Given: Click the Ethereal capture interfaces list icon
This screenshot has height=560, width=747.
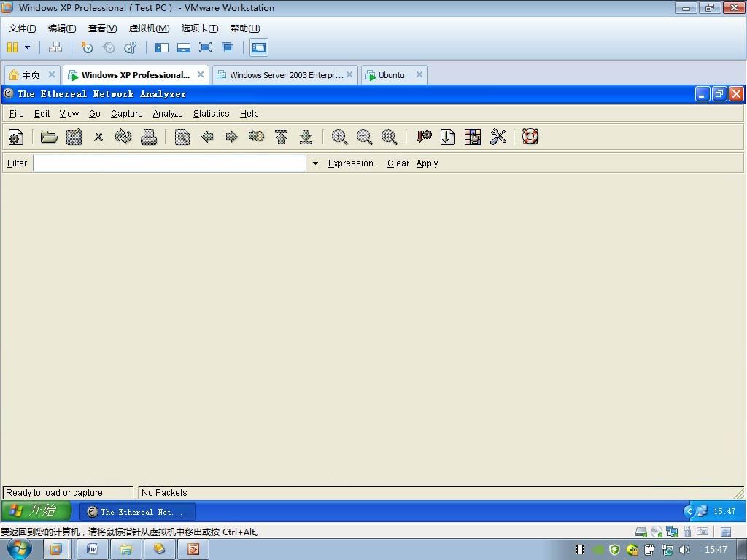Looking at the screenshot, I should click(16, 138).
